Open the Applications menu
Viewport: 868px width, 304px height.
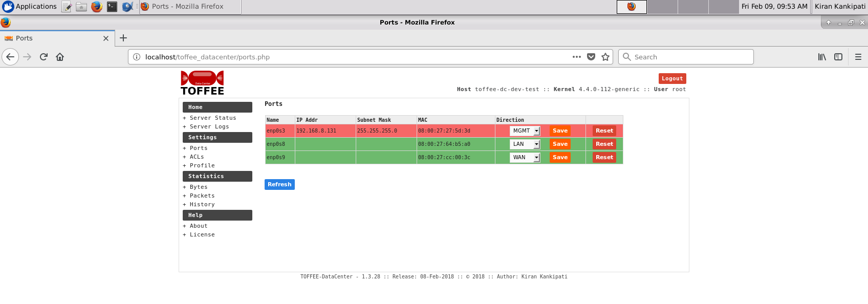pyautogui.click(x=30, y=7)
